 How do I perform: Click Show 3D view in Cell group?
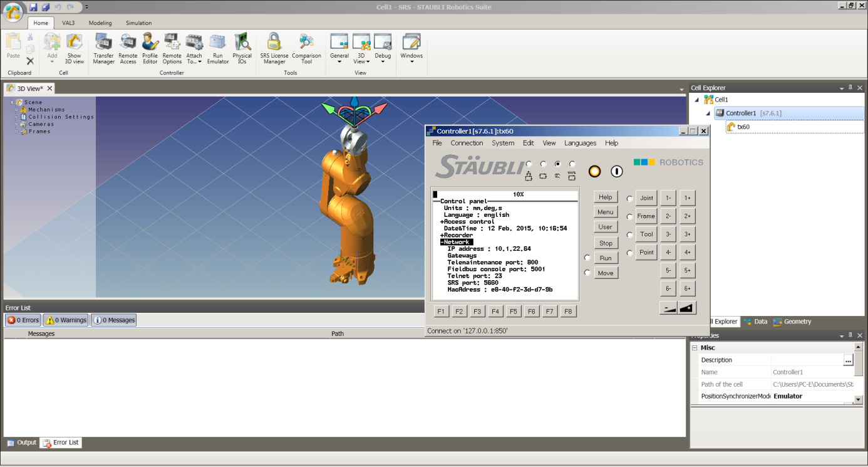[x=74, y=49]
